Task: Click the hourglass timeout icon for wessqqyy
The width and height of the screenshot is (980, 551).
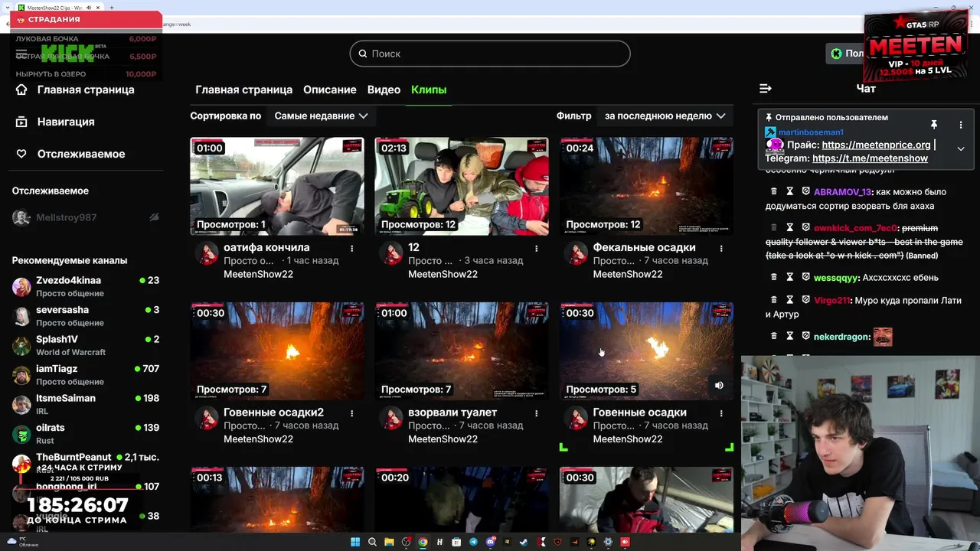Action: tap(789, 278)
